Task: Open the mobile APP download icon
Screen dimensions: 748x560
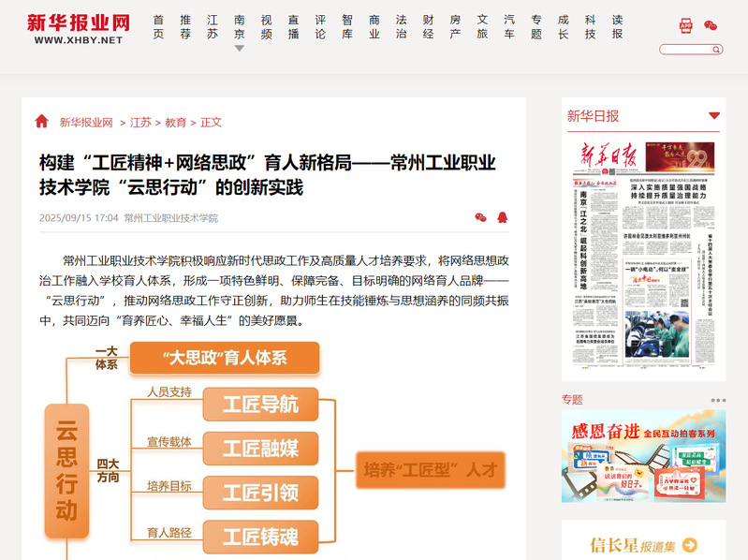Action: (x=686, y=25)
